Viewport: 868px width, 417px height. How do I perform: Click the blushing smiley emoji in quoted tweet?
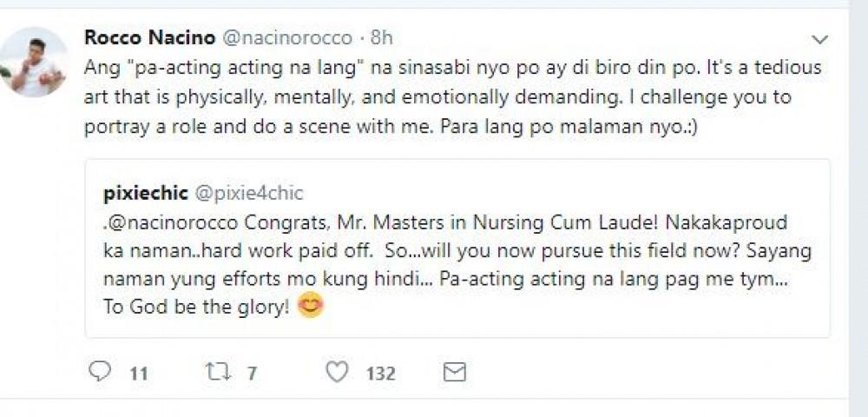coord(310,307)
